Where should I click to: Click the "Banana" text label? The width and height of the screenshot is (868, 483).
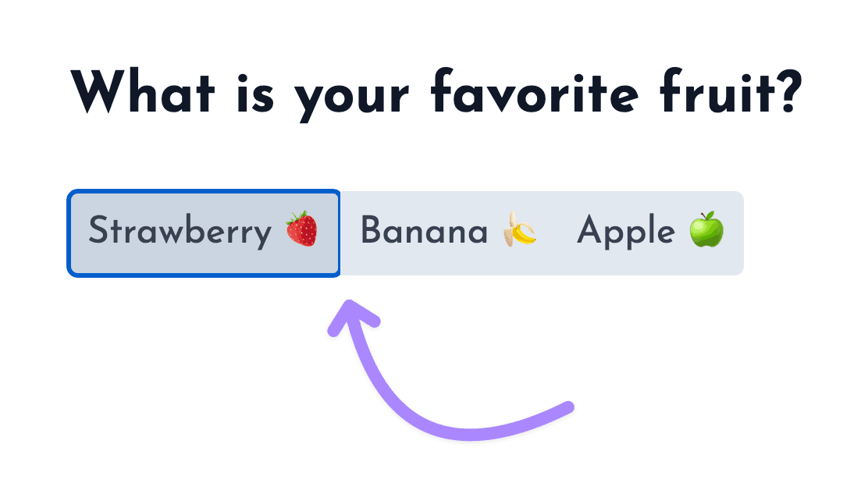[424, 233]
